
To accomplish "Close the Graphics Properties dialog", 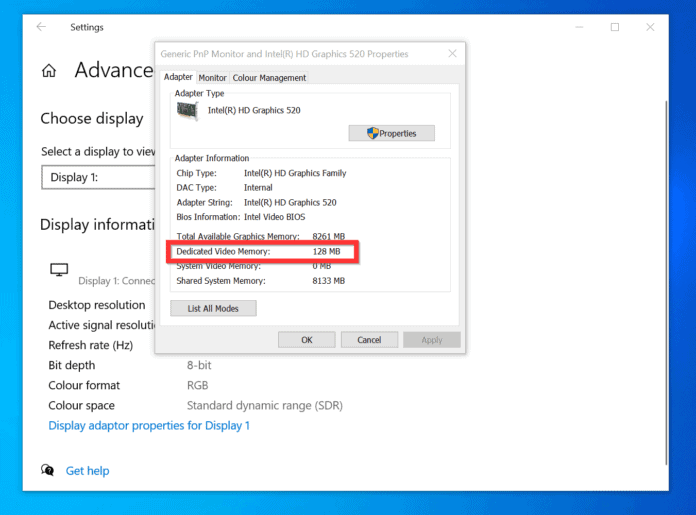I will click(452, 54).
